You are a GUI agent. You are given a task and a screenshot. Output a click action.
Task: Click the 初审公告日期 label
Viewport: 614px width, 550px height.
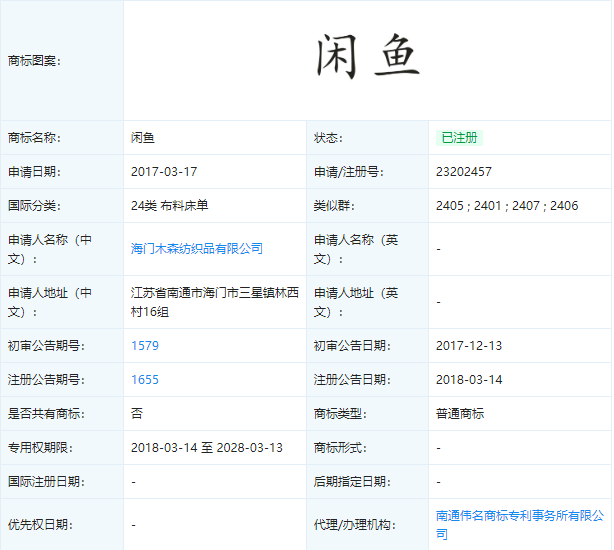[x=352, y=346]
